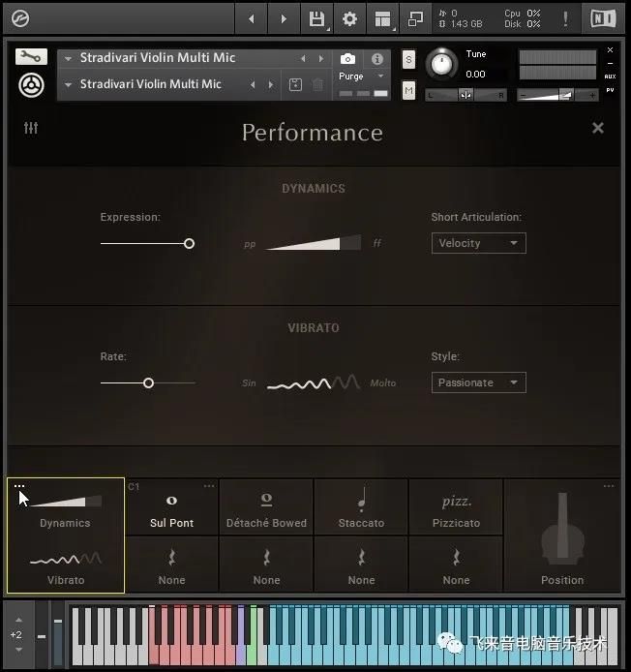Click the round instrument logo icon

(x=31, y=85)
